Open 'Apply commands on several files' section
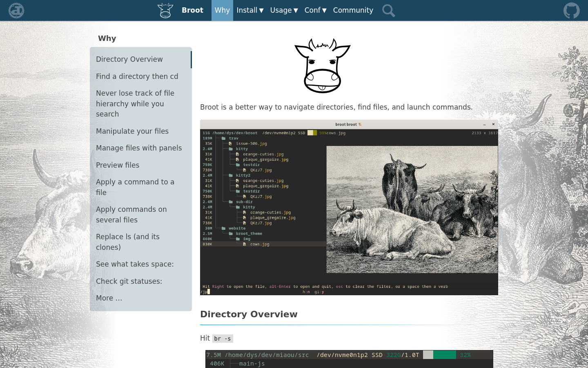Screen dimensions: 588x368 (141, 215)
